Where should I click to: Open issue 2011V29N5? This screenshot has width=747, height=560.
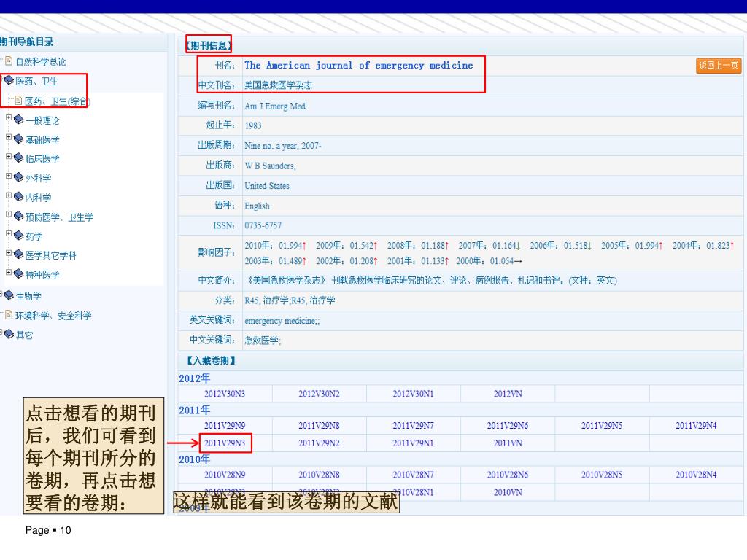click(x=602, y=426)
